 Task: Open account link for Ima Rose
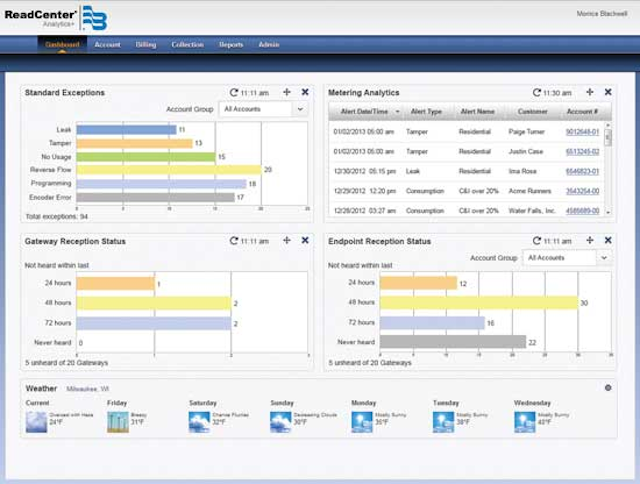(582, 171)
